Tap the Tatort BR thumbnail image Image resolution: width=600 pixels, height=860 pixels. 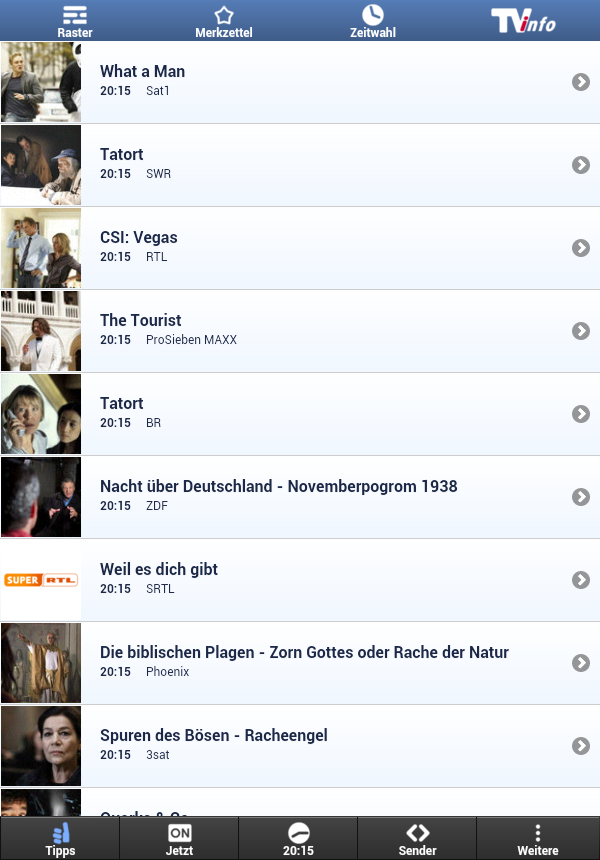(41, 414)
